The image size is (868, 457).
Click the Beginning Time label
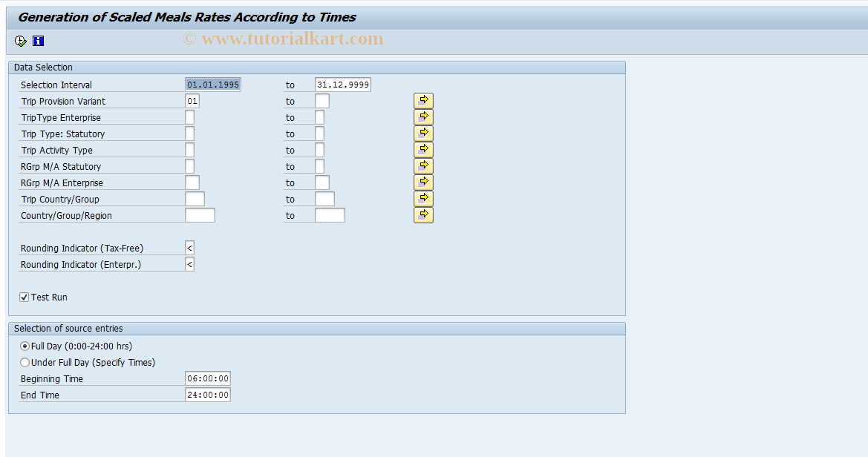coord(51,379)
